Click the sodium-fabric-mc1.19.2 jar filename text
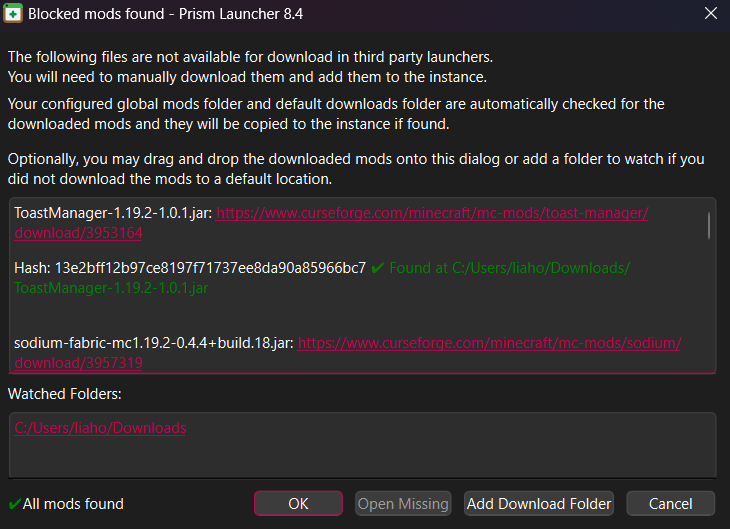This screenshot has width=730, height=529. tap(152, 343)
